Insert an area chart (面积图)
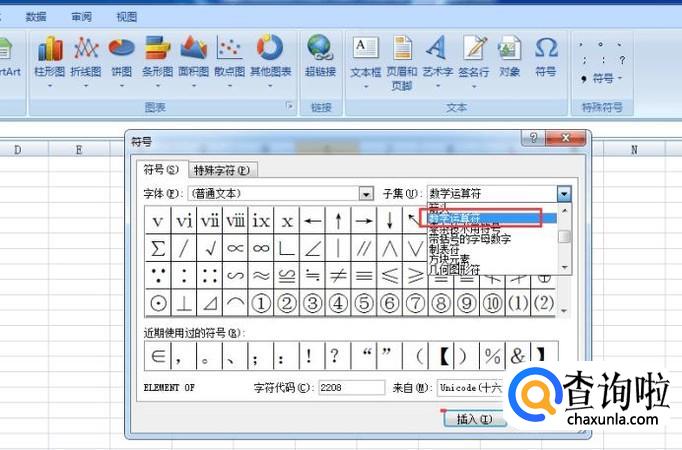Viewport: 682px width, 450px height. [194, 60]
